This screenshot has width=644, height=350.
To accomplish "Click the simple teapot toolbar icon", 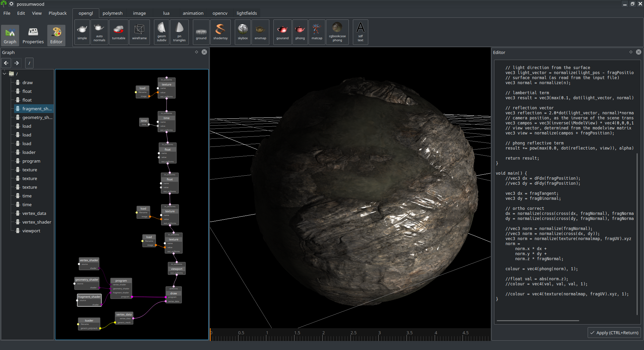I will (x=82, y=32).
